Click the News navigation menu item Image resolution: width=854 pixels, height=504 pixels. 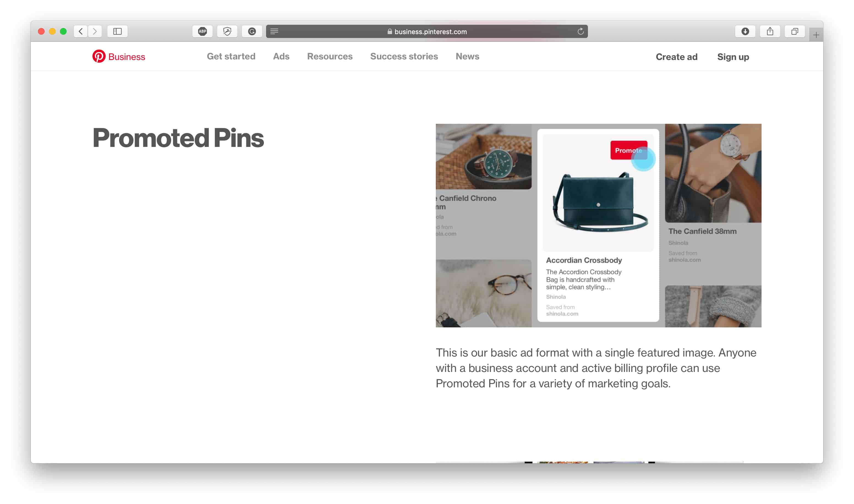pos(467,56)
